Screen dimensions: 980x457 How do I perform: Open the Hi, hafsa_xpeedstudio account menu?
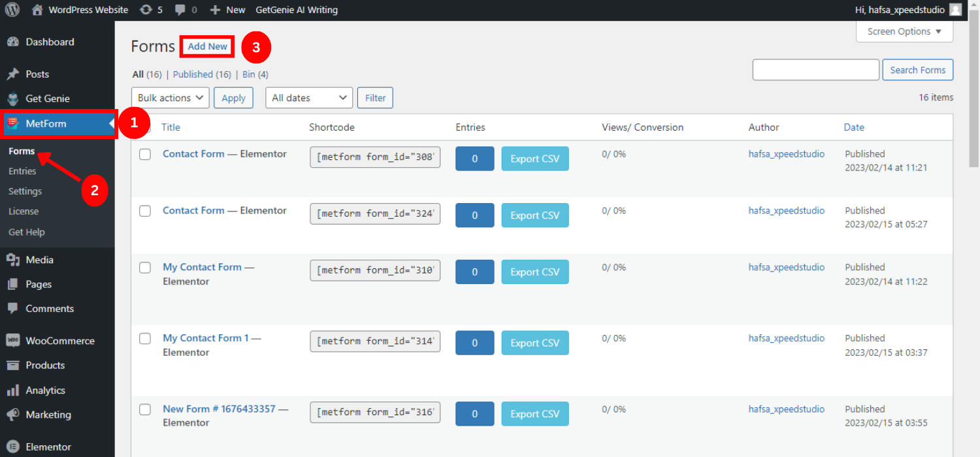pyautogui.click(x=909, y=10)
